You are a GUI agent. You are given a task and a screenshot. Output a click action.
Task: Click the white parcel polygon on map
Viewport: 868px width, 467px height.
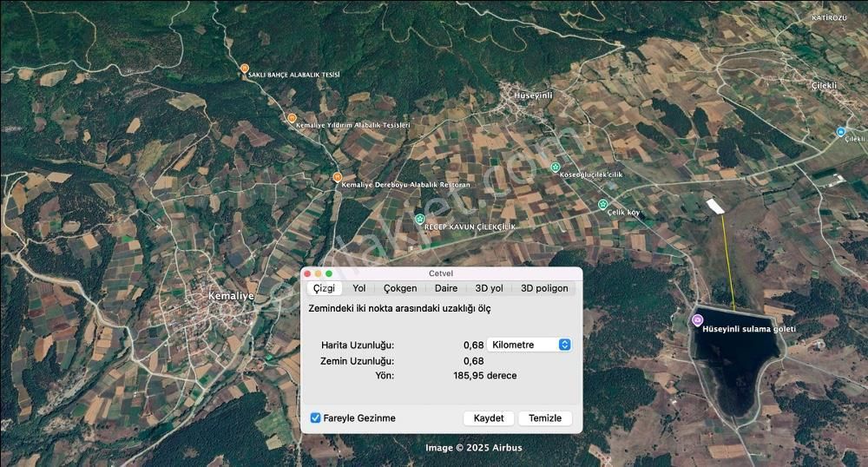[714, 207]
